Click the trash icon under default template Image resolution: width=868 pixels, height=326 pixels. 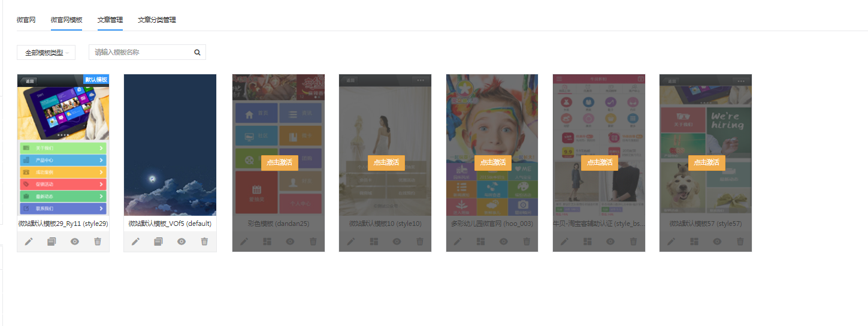click(204, 242)
